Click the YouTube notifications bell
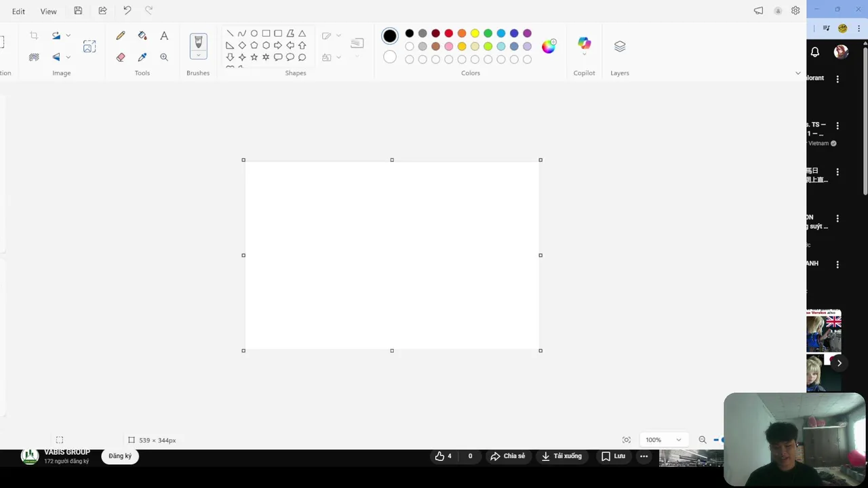This screenshot has width=868, height=488. pyautogui.click(x=815, y=52)
